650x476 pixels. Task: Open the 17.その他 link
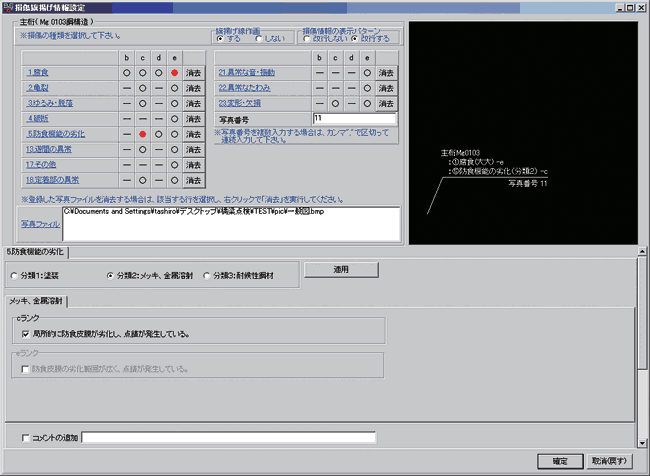(x=41, y=165)
